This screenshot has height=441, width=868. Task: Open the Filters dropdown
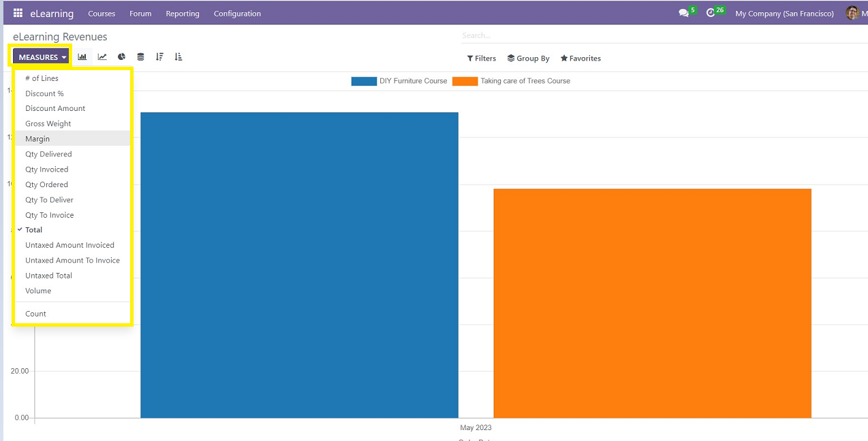(481, 59)
